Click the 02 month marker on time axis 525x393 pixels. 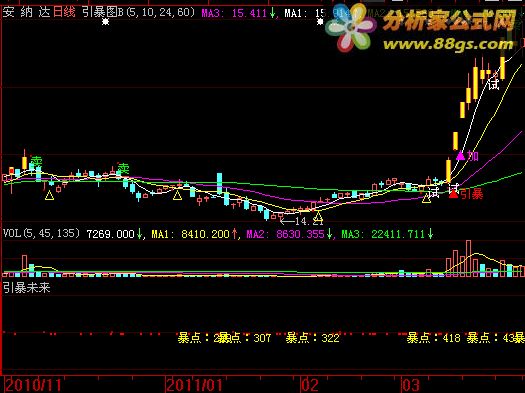coord(310,385)
